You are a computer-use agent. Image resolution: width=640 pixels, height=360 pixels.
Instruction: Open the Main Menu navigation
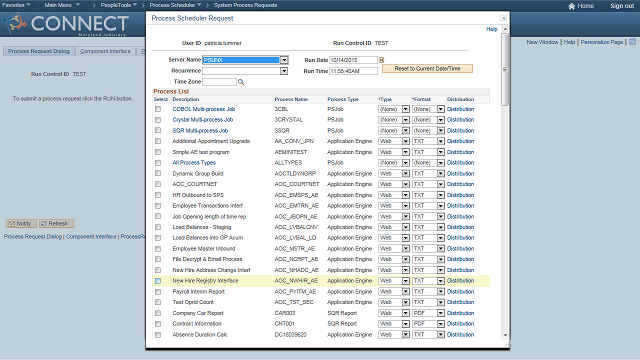pos(62,5)
